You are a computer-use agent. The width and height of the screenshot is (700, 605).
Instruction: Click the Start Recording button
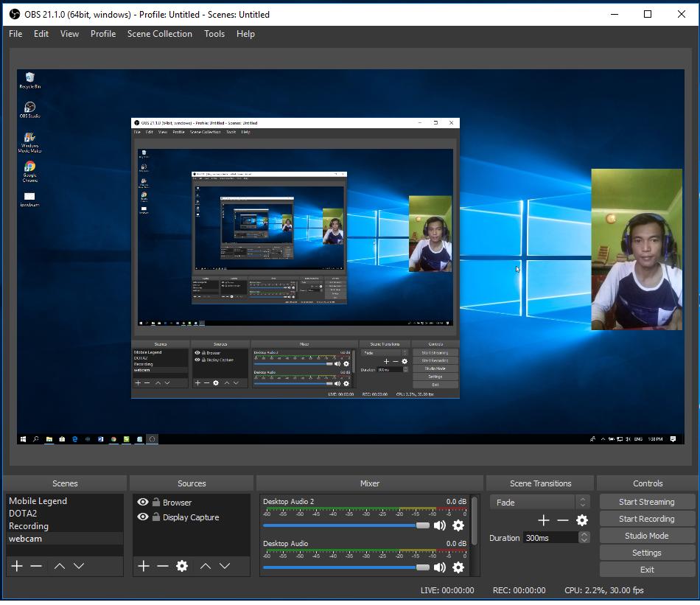[646, 519]
